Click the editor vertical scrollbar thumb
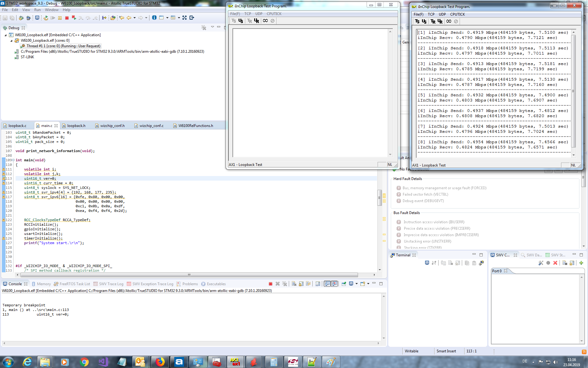Viewport: 588px width, 368px height. [x=380, y=197]
